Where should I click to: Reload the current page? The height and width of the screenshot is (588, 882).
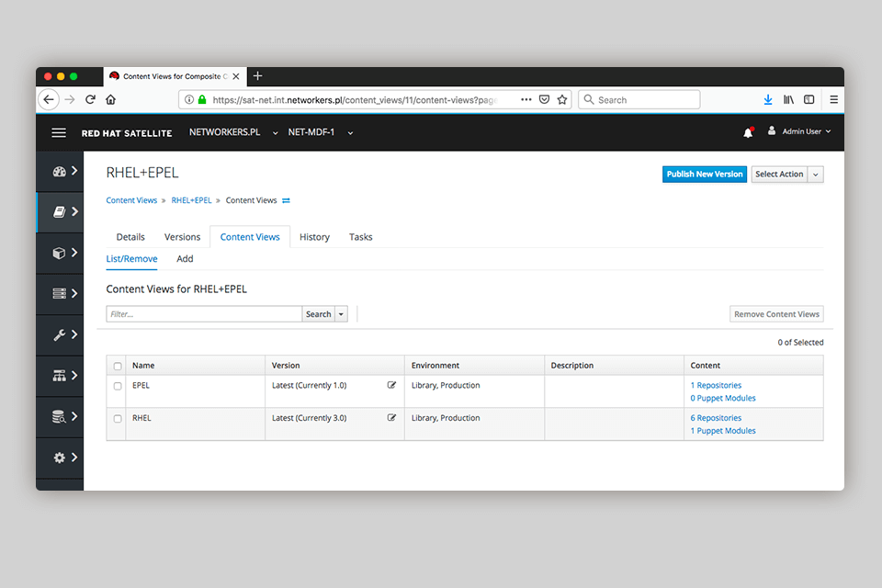click(90, 99)
